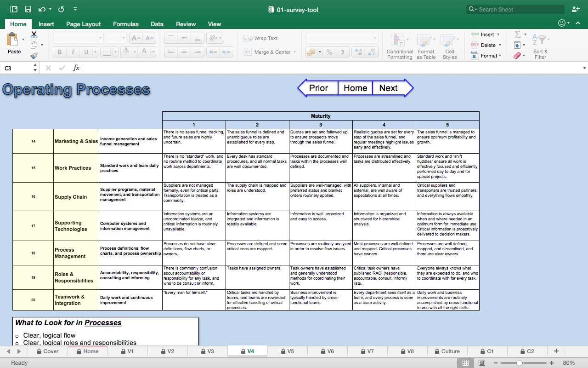The width and height of the screenshot is (588, 368).
Task: Click the Prior navigation button
Action: pos(319,88)
